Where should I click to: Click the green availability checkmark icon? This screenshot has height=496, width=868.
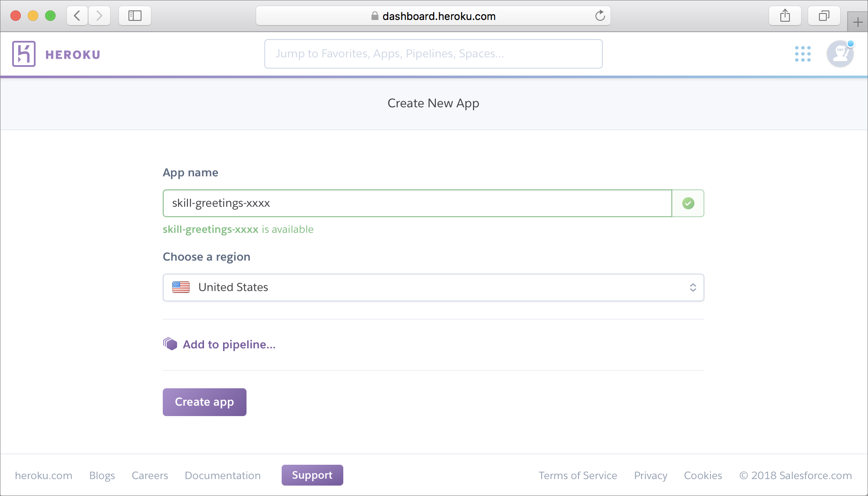click(688, 203)
